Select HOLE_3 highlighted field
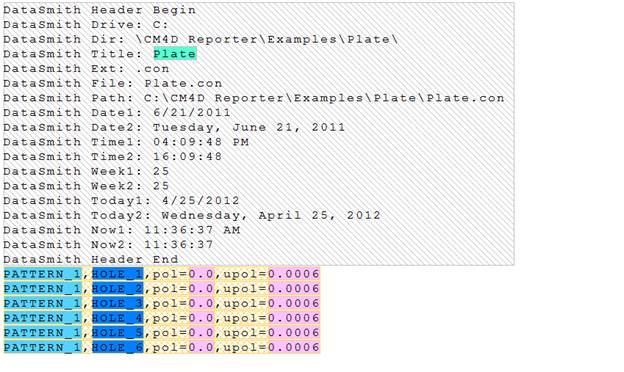The width and height of the screenshot is (624, 372). tap(117, 303)
